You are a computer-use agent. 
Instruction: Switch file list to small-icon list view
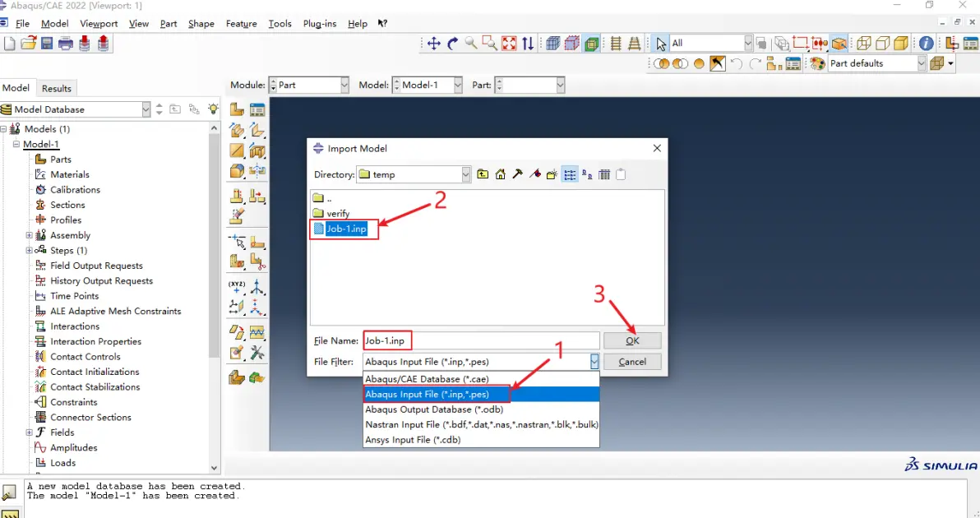(x=570, y=174)
